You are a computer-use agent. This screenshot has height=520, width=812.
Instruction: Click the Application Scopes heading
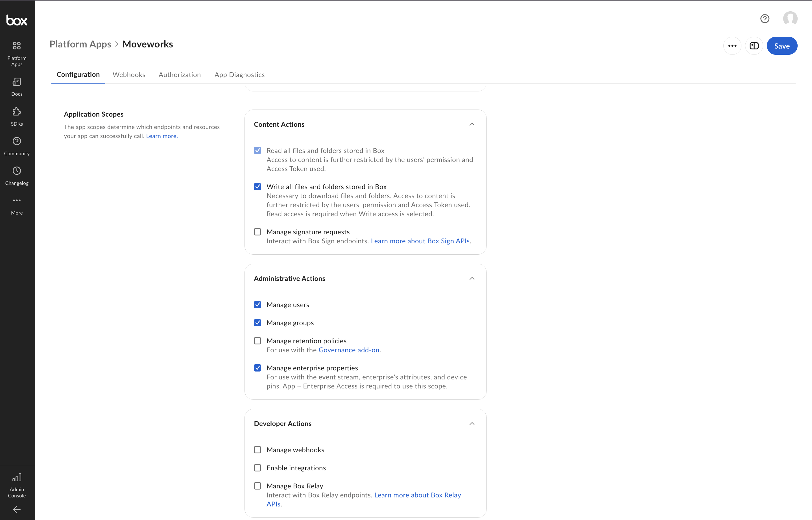click(x=93, y=114)
